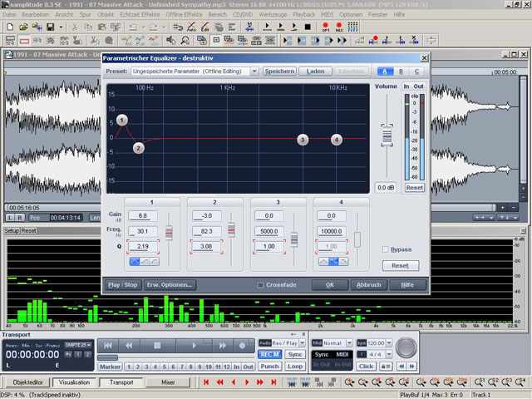The width and height of the screenshot is (532, 399).
Task: Click the save icon in toolbar
Action: point(51,27)
